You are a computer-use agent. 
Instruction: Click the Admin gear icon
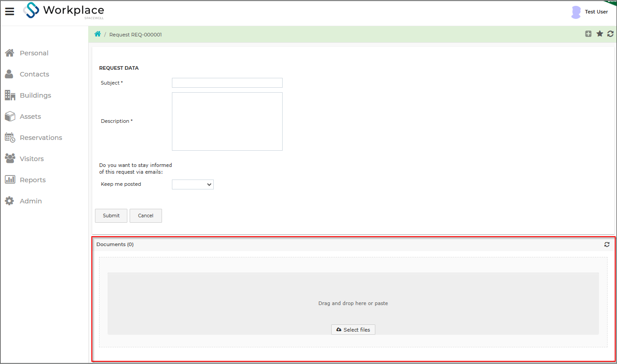pyautogui.click(x=9, y=201)
